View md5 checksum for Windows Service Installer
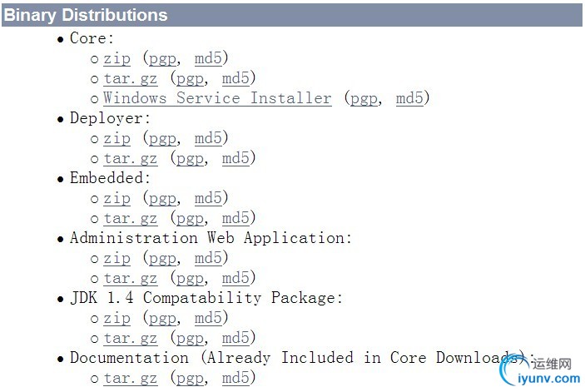This screenshot has width=585, height=392. (409, 98)
